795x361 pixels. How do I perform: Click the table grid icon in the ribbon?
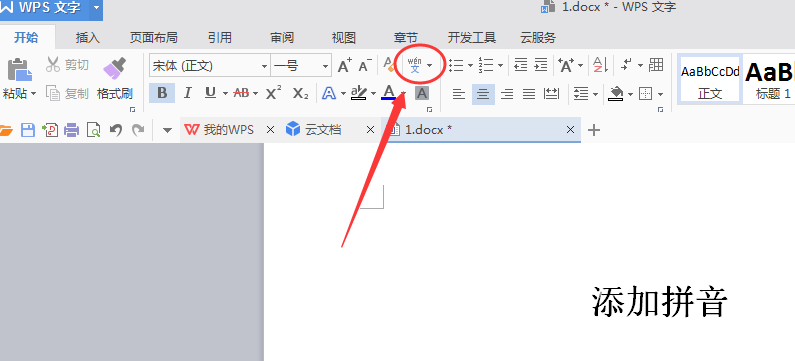656,65
